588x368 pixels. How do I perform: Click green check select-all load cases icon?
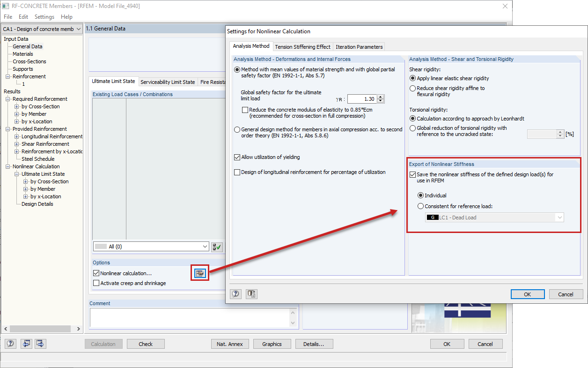pyautogui.click(x=217, y=247)
